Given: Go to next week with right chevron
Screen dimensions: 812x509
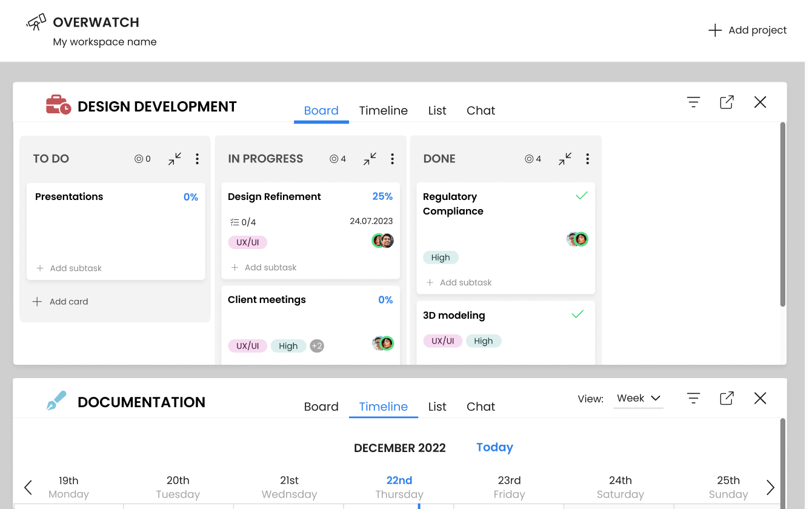Looking at the screenshot, I should 770,487.
